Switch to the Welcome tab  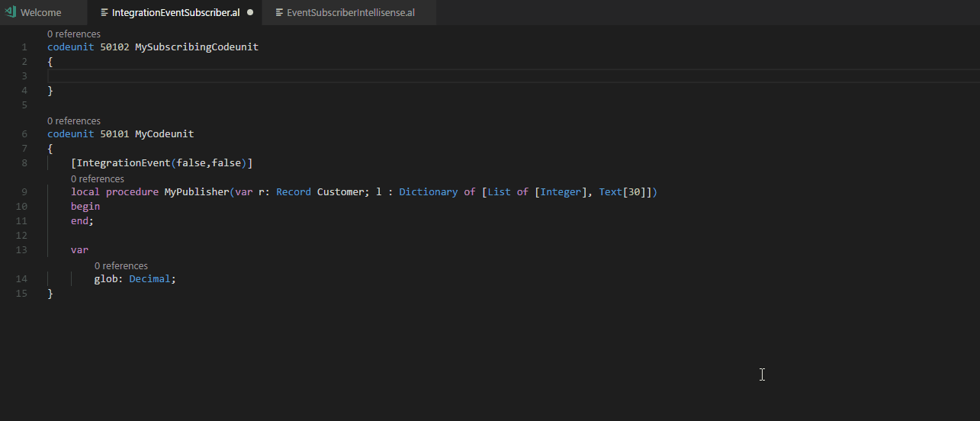pyautogui.click(x=40, y=13)
